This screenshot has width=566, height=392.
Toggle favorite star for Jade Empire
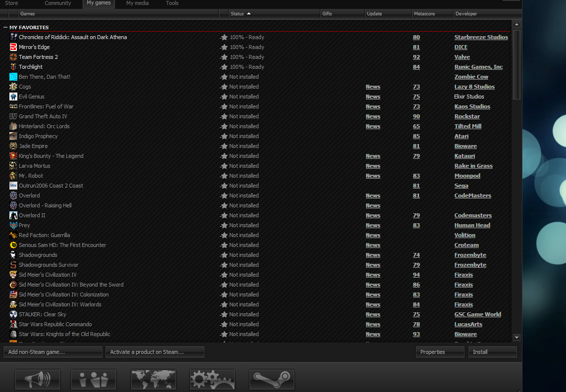tap(224, 146)
